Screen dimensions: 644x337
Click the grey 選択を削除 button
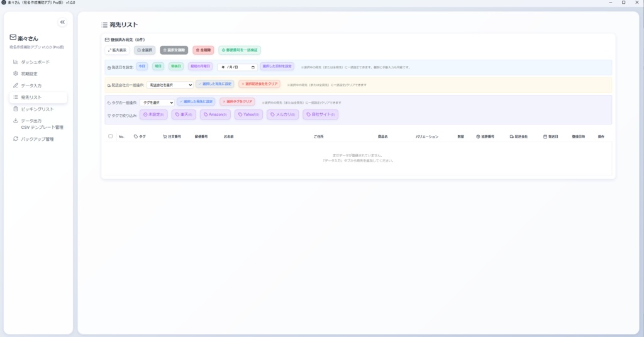174,50
